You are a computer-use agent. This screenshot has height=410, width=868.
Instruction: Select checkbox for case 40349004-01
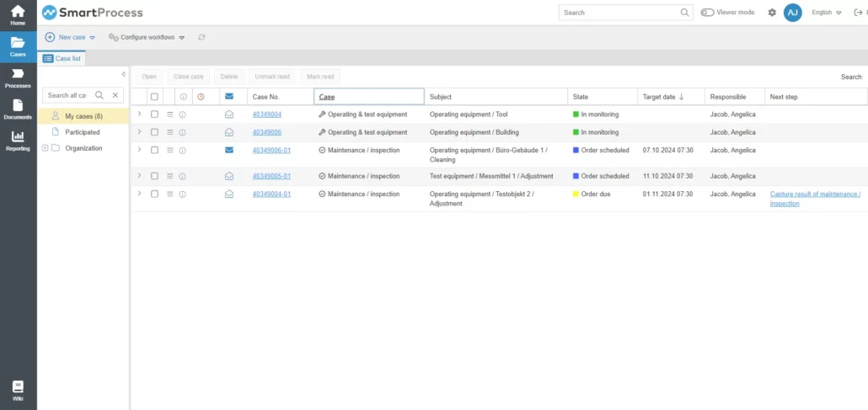pos(154,194)
